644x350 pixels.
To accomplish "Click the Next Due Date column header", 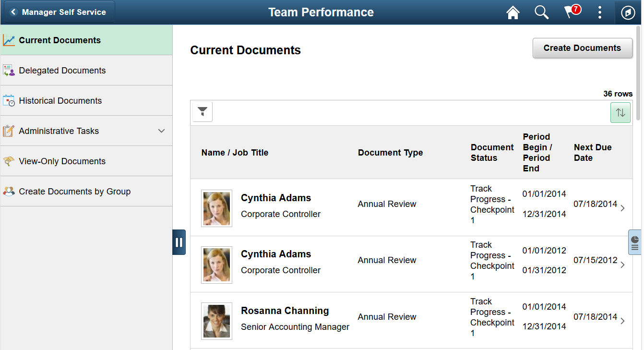I will click(x=593, y=153).
